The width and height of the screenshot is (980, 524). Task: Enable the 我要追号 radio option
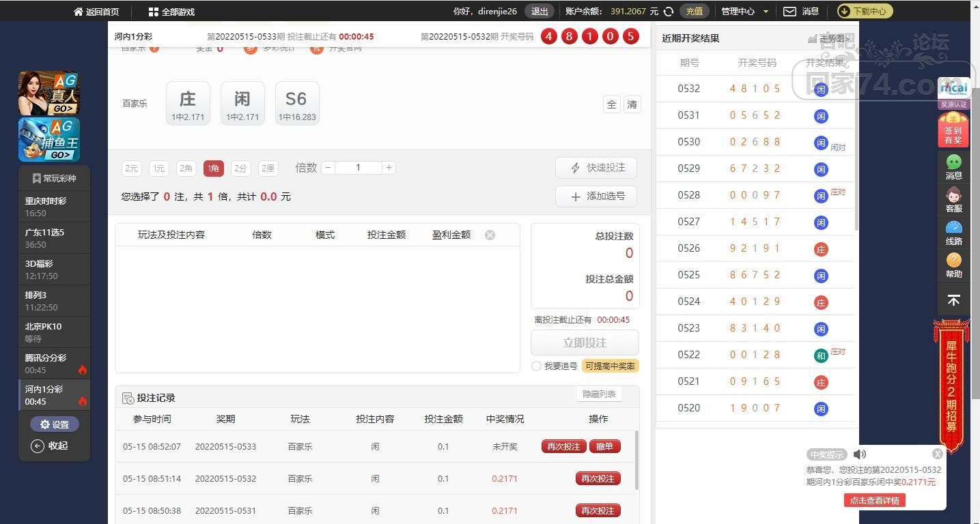pyautogui.click(x=536, y=366)
